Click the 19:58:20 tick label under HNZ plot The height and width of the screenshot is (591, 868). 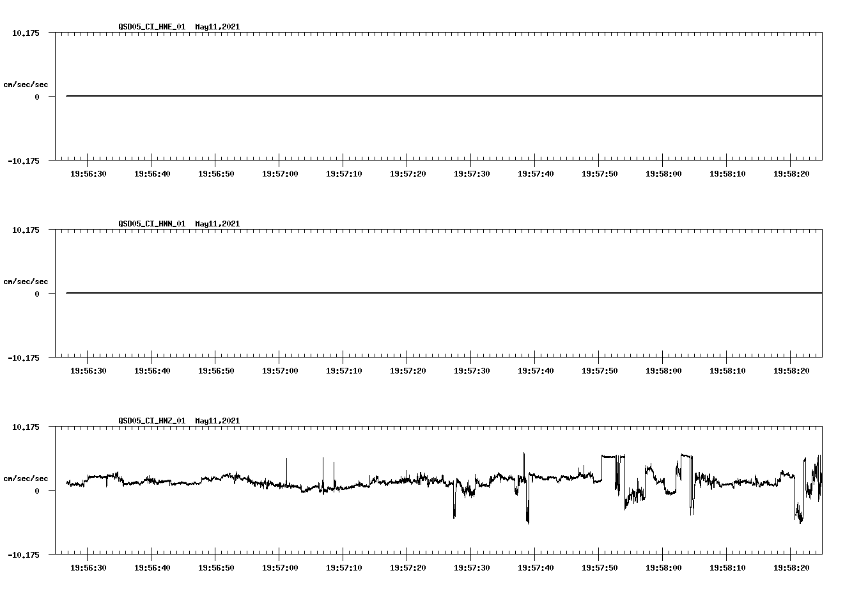(x=793, y=567)
